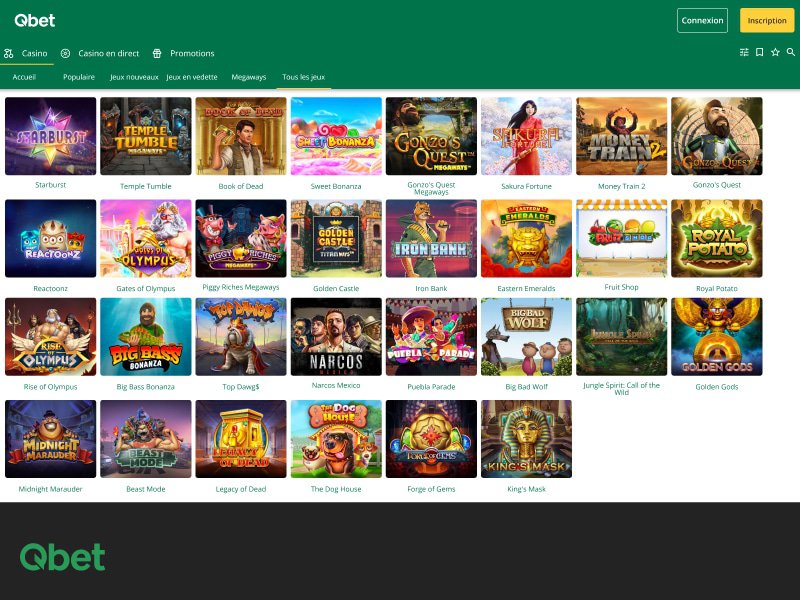Image resolution: width=800 pixels, height=600 pixels.
Task: Click the Casino cherries icon
Action: pyautogui.click(x=9, y=53)
